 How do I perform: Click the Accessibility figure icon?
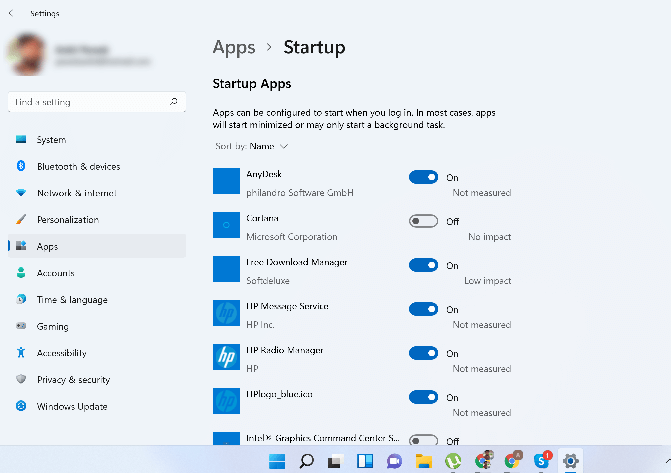[21, 353]
